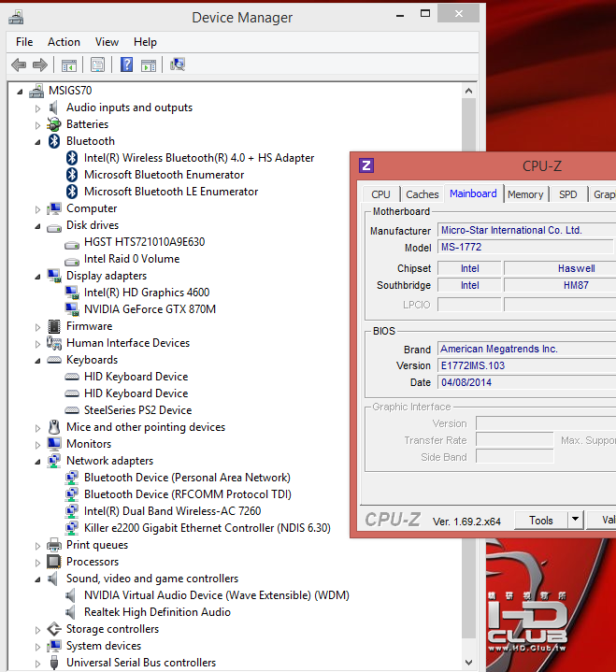Click the Killer e2200 Ethernet adapter icon
616x672 pixels.
72,527
